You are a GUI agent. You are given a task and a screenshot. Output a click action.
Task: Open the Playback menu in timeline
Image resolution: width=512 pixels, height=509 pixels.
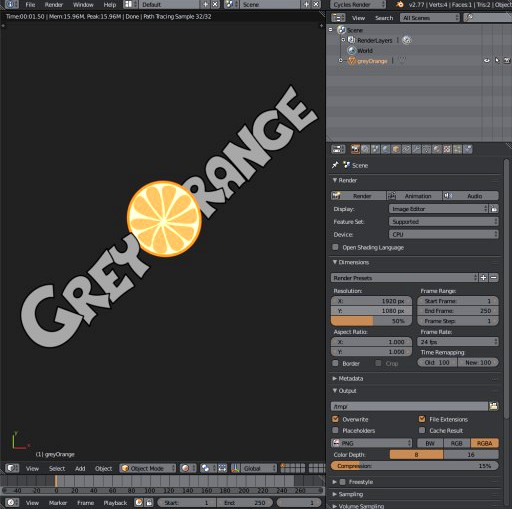[x=115, y=502]
